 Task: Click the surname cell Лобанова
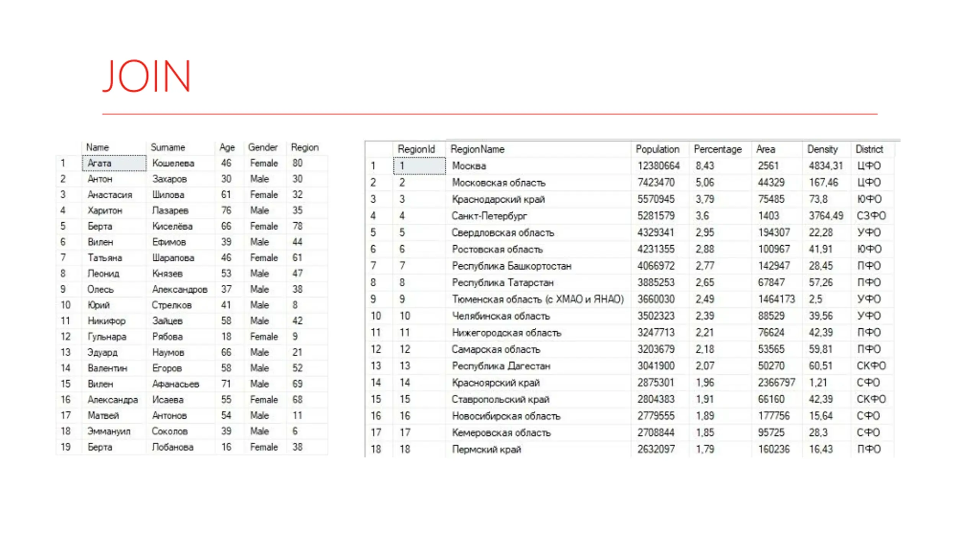pos(173,447)
